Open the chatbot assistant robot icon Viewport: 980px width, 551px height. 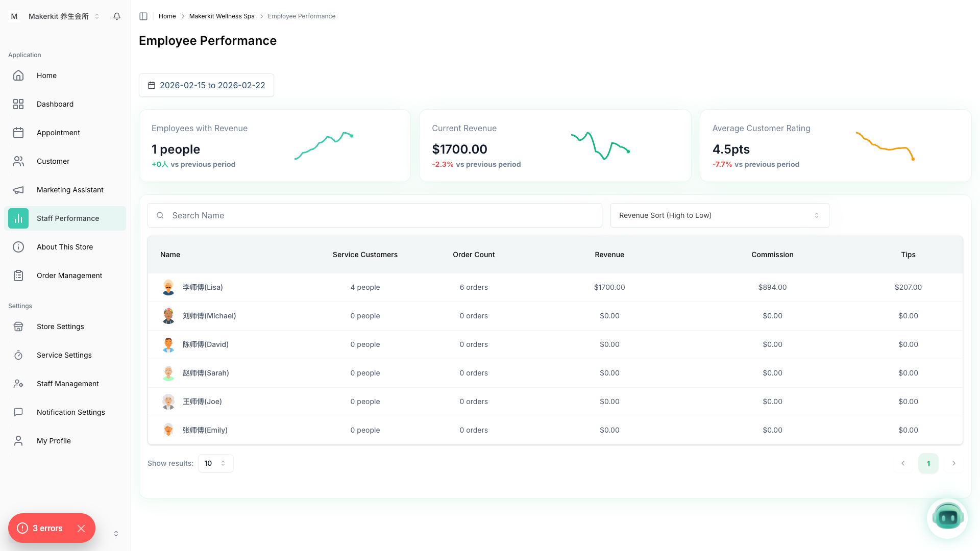tap(947, 518)
